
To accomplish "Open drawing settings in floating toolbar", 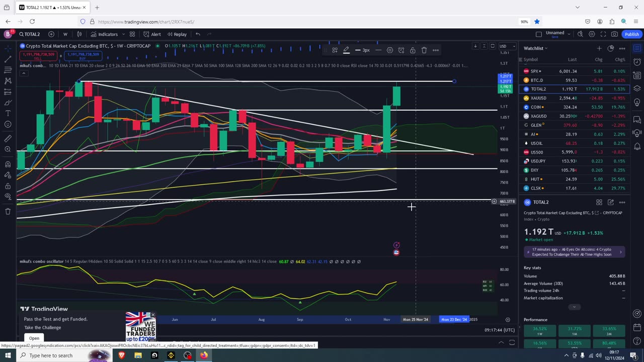I will 390,50.
